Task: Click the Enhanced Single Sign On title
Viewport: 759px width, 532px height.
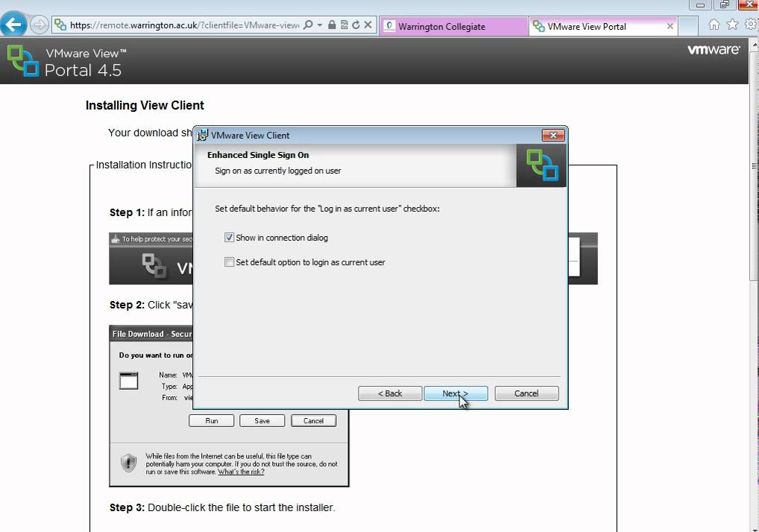Action: (x=258, y=155)
